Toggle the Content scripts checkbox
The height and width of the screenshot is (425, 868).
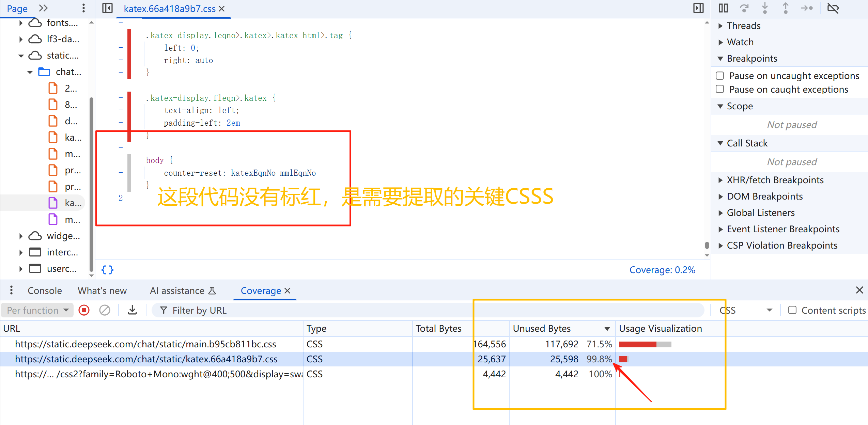(792, 310)
